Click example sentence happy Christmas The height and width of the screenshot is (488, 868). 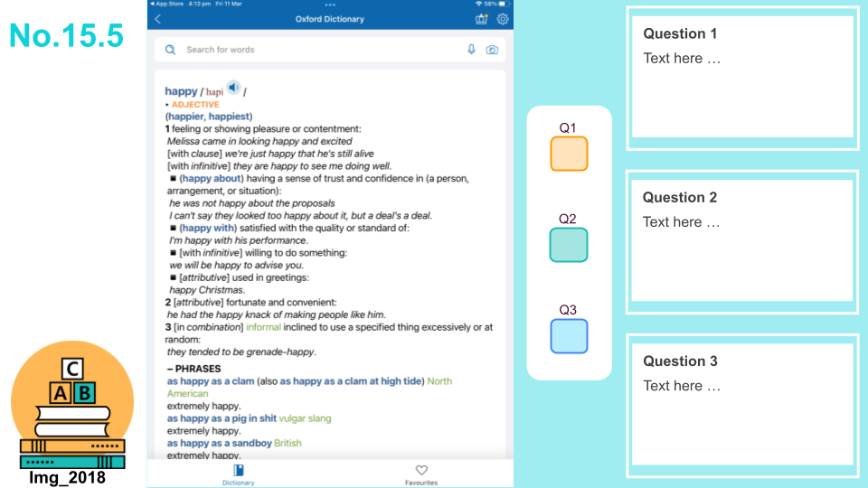(206, 290)
